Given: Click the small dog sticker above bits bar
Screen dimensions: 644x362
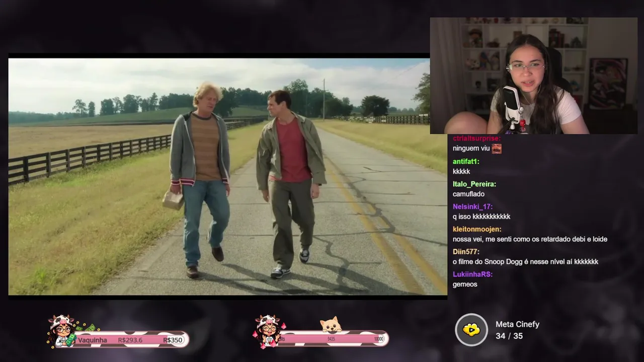Looking at the screenshot, I should point(331,325).
